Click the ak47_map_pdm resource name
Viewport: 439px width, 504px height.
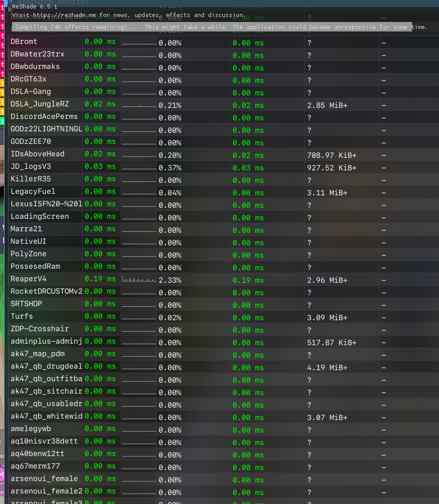(37, 354)
